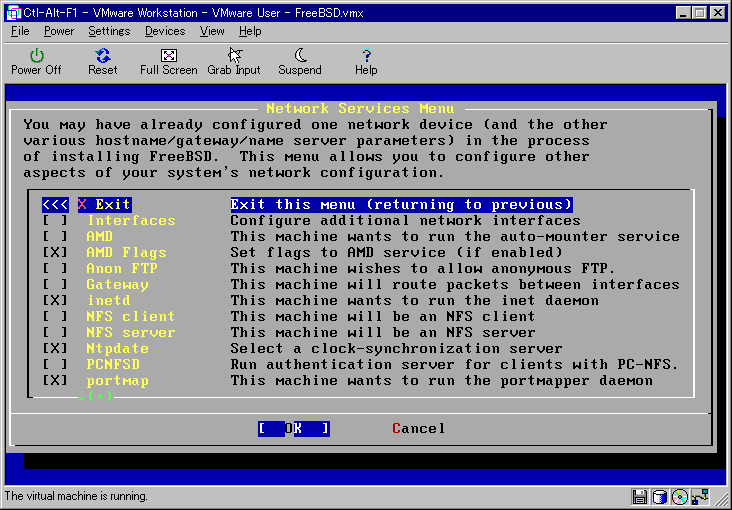Open the Devices menu

coord(165,31)
